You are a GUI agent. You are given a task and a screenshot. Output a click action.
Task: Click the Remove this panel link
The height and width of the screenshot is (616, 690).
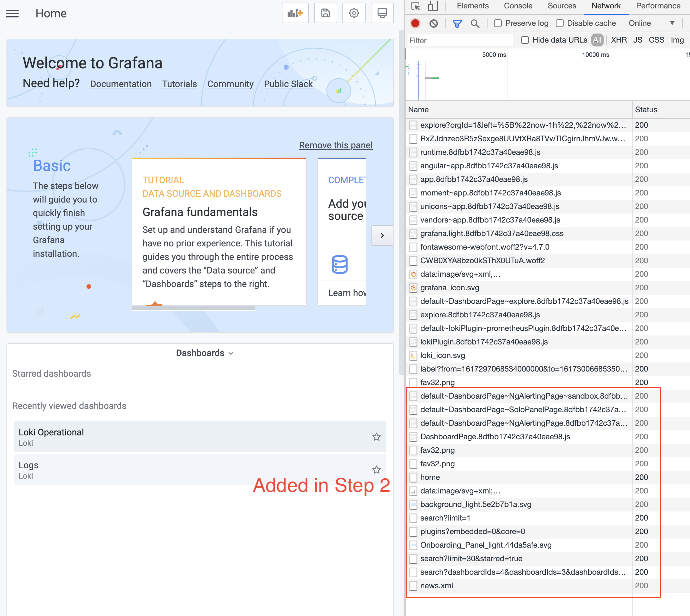(336, 145)
